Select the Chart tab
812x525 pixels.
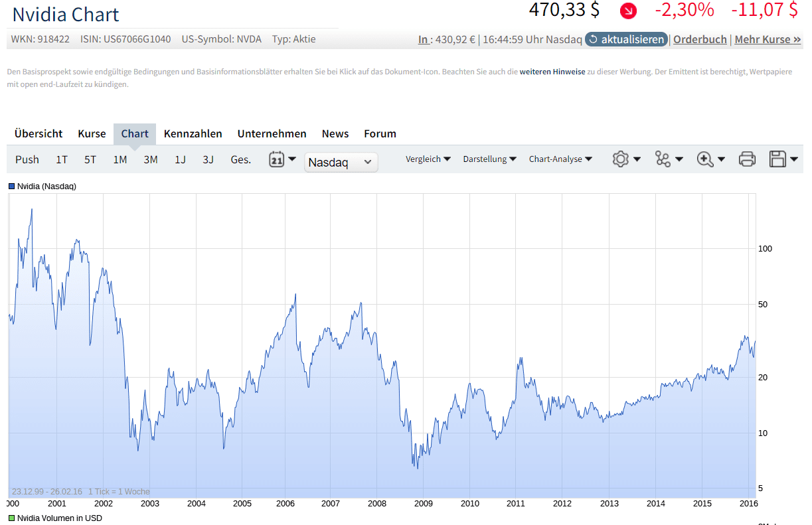[135, 133]
